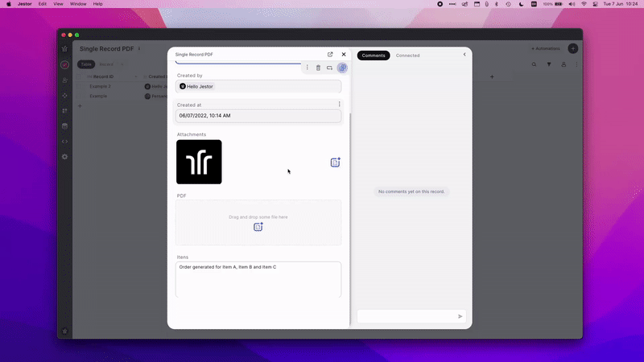644x362 pixels.
Task: Open the add-users sidebar icon
Action: pos(64,80)
